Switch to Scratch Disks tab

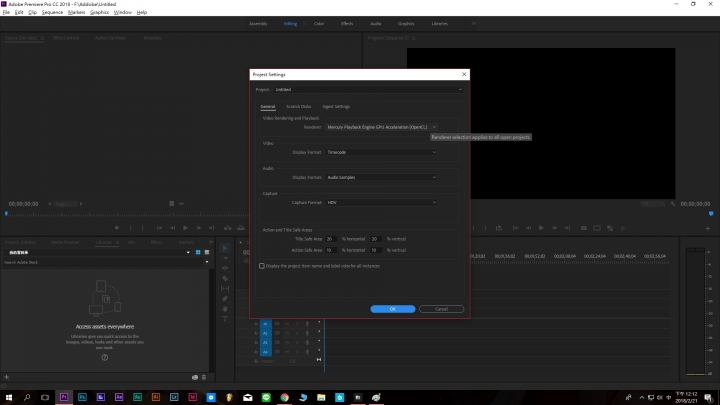click(x=298, y=107)
